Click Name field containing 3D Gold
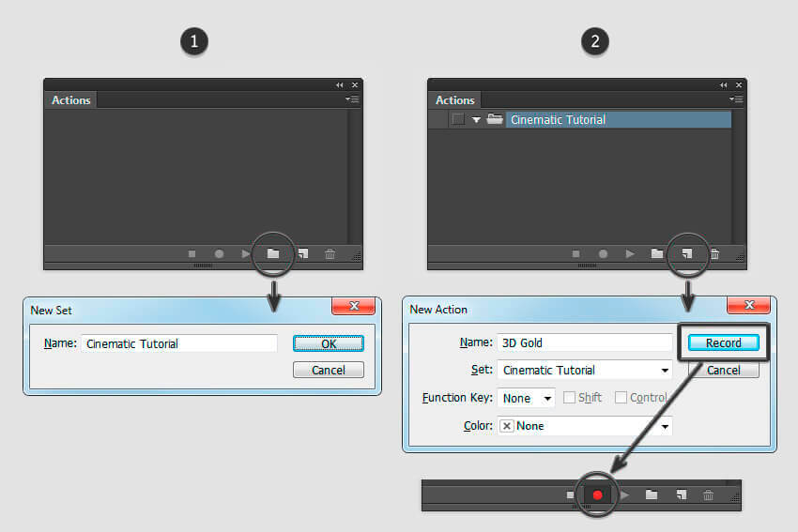Image resolution: width=798 pixels, height=532 pixels. pyautogui.click(x=585, y=342)
